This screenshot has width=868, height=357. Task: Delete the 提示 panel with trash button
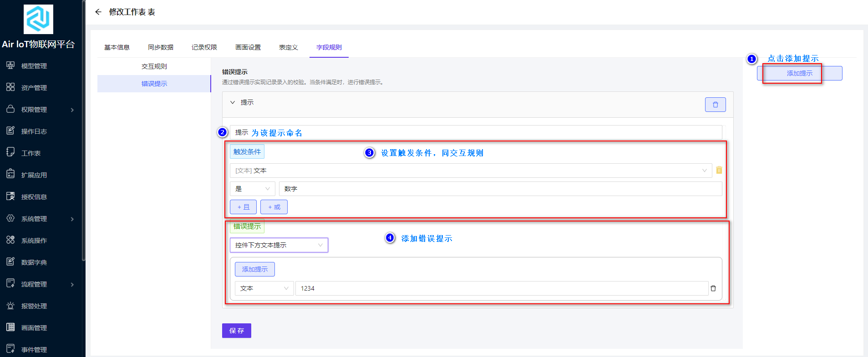[x=716, y=105]
